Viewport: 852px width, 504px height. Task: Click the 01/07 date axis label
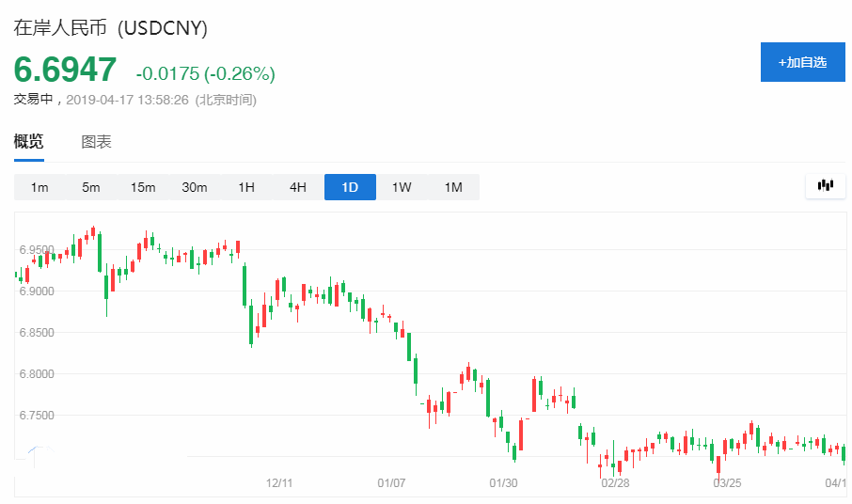[x=391, y=482]
